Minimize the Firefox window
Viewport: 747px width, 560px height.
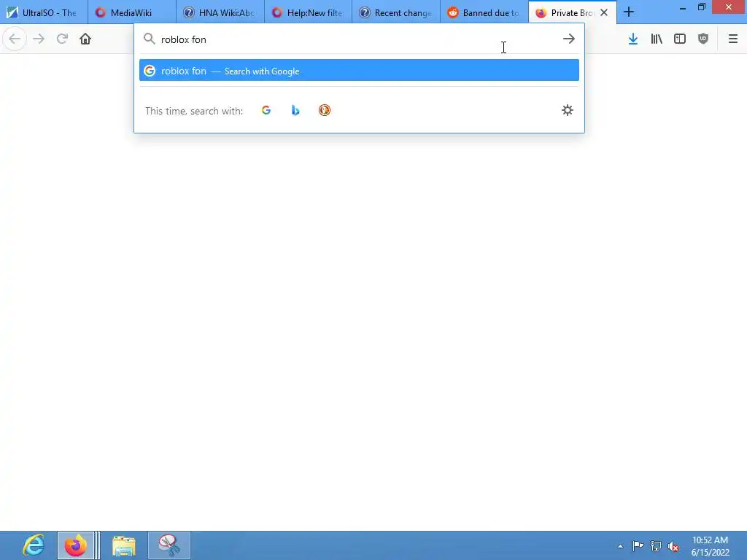(683, 7)
